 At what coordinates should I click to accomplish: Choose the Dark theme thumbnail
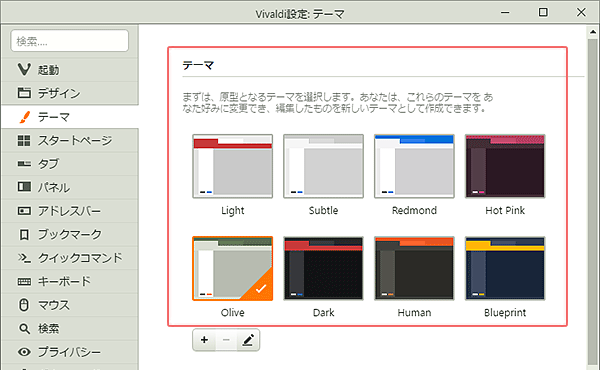tap(323, 268)
